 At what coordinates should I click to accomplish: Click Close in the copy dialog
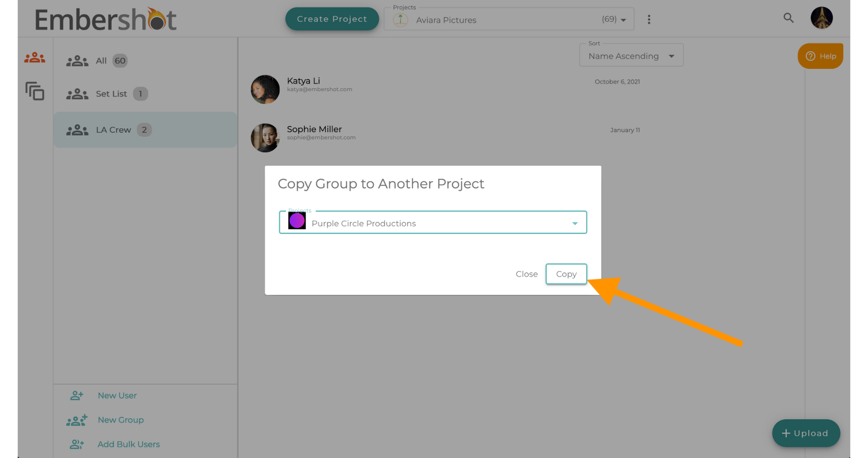click(526, 274)
